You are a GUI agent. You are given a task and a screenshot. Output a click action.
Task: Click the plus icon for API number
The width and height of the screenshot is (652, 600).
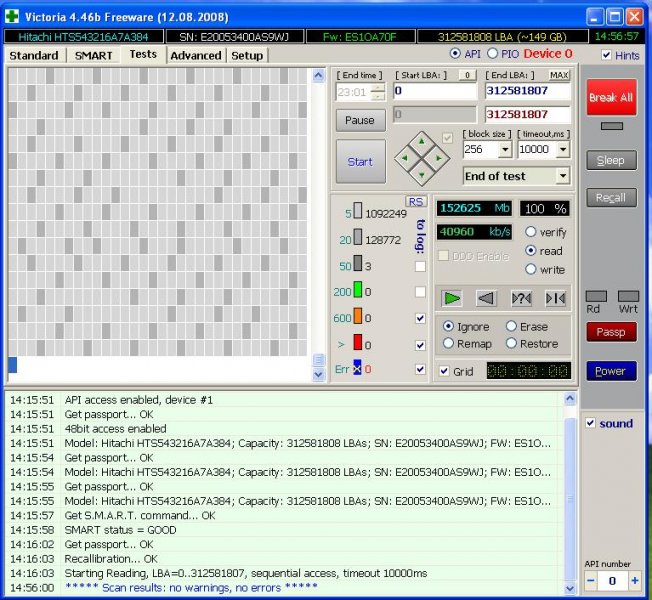tap(634, 580)
